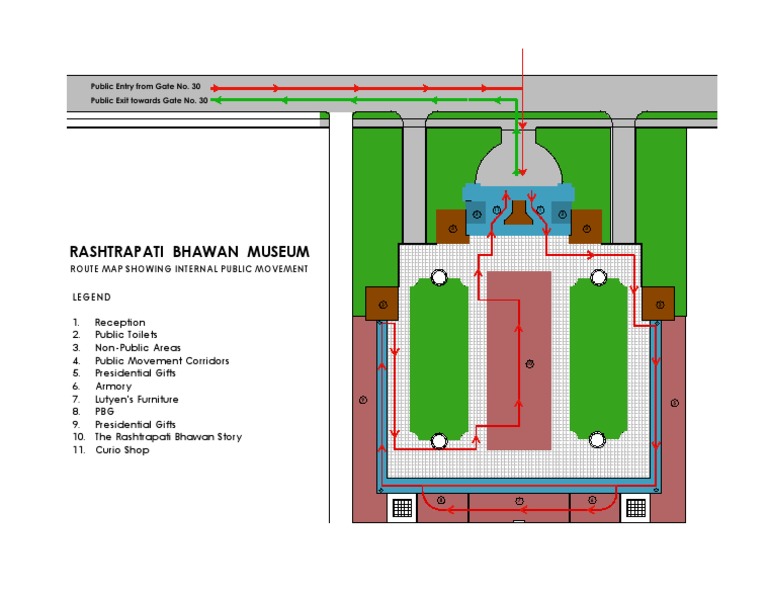Click the grey dome-shaped entrance forecourt

[x=516, y=162]
